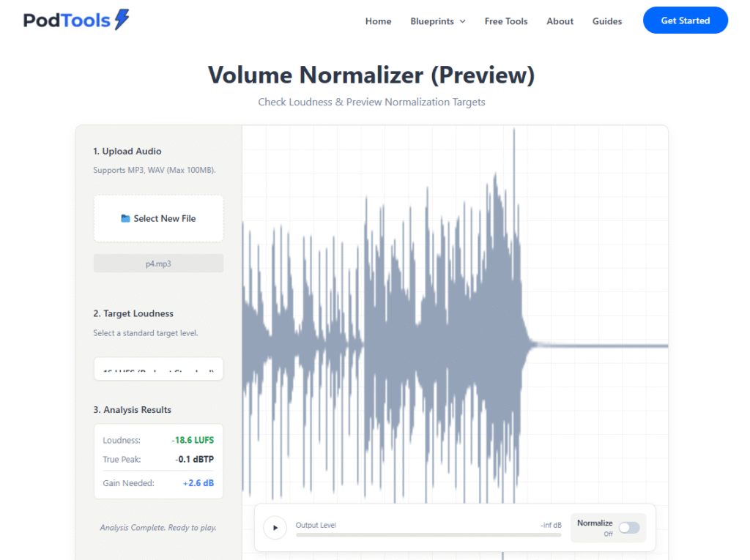Image resolution: width=750 pixels, height=560 pixels.
Task: Click the PodTools lightning bolt logo icon
Action: pyautogui.click(x=122, y=20)
